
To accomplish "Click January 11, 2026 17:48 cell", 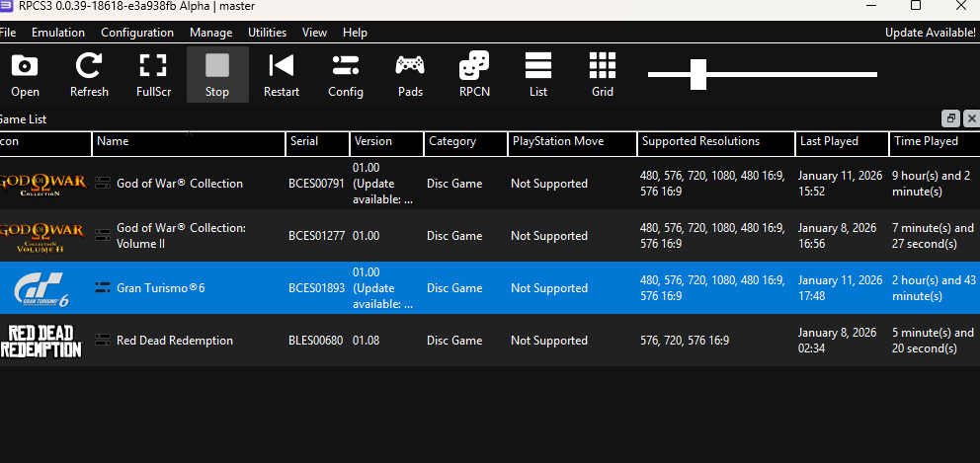I will tap(840, 288).
